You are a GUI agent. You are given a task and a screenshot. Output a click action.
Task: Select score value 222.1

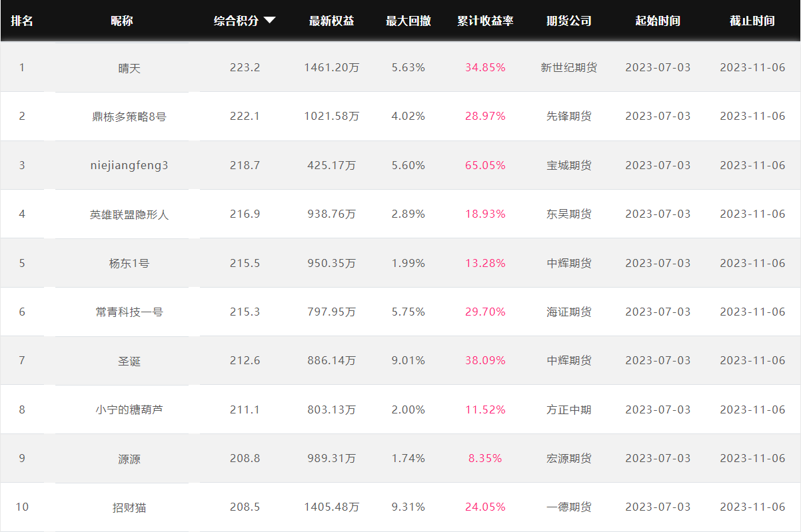[x=245, y=116]
